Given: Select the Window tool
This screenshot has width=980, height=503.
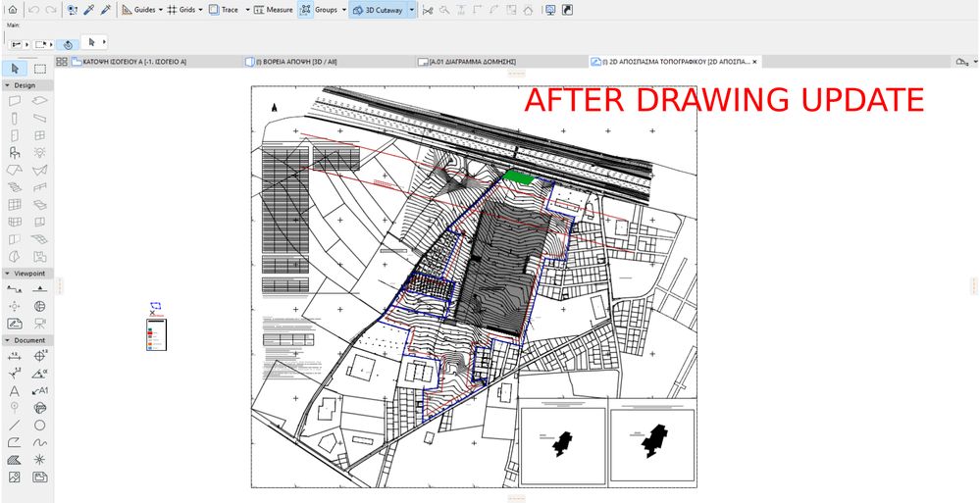Looking at the screenshot, I should tap(40, 135).
